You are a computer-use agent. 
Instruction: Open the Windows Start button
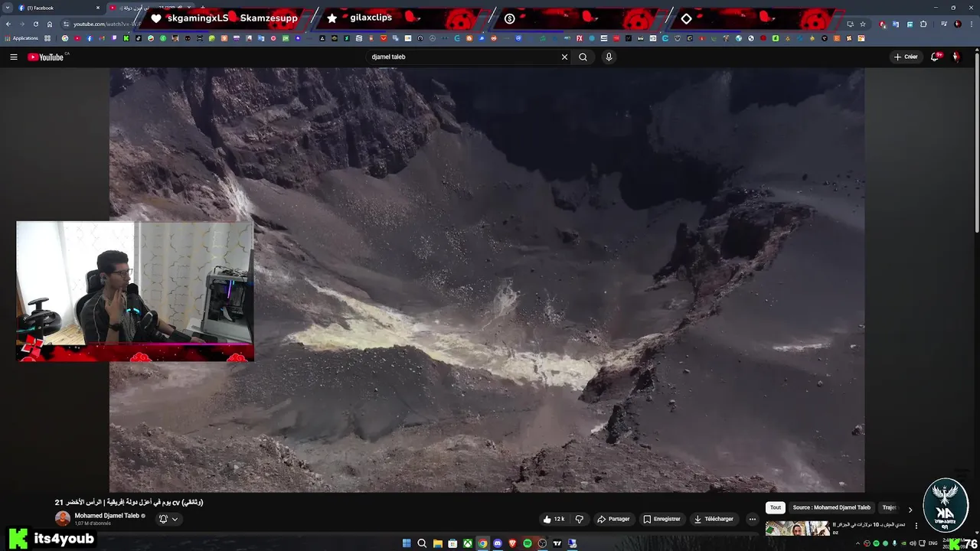pyautogui.click(x=407, y=543)
